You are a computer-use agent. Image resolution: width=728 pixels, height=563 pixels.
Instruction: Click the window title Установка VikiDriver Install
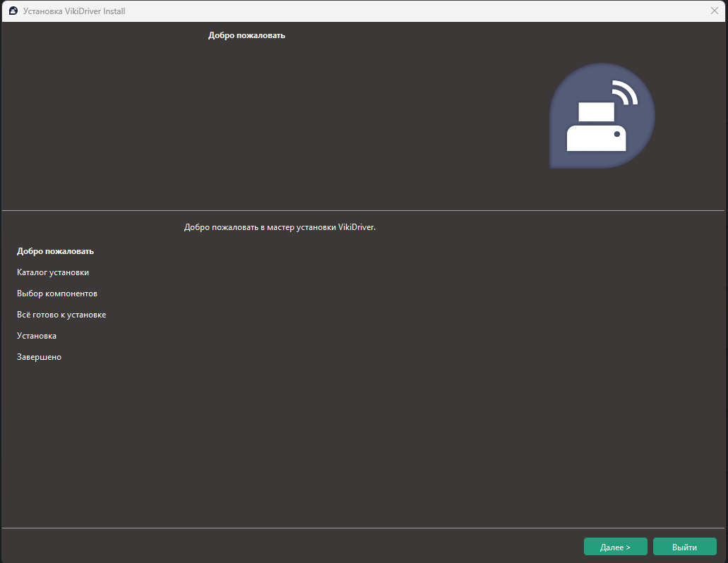click(74, 11)
